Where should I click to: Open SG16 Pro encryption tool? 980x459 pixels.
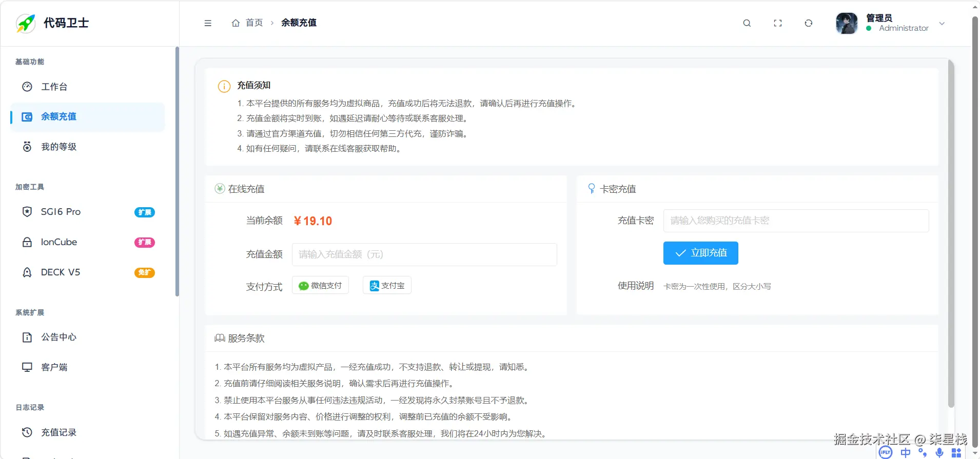pos(88,212)
